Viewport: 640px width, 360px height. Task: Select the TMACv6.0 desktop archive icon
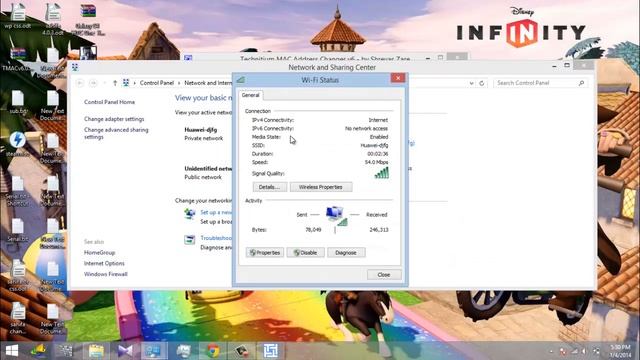click(x=18, y=59)
